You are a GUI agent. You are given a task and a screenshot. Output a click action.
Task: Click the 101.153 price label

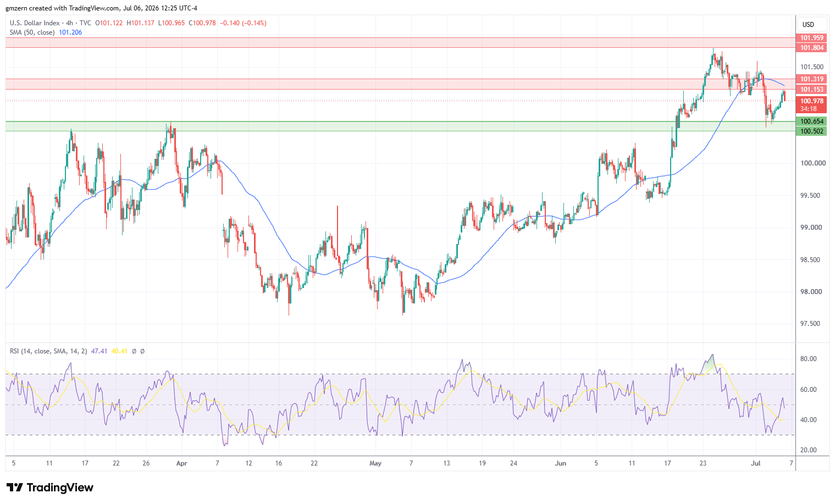(x=811, y=90)
